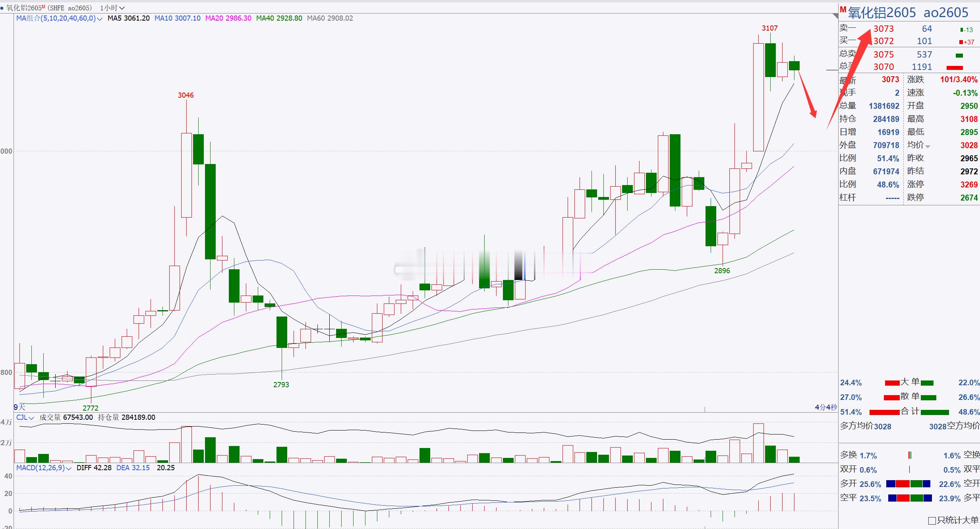
Task: Click the 氧化铝2605 ao2605 contract title
Action: pos(908,13)
